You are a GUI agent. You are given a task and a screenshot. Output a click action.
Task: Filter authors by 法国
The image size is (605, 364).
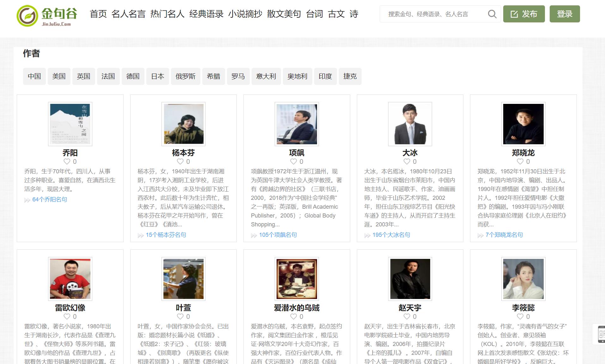pos(108,76)
